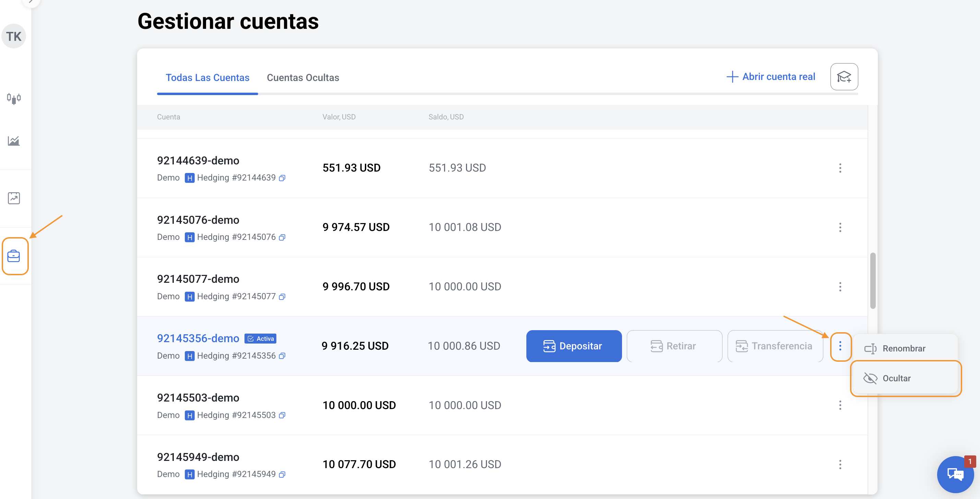This screenshot has height=499, width=980.
Task: Click the area chart analytics sidebar icon
Action: click(x=14, y=141)
